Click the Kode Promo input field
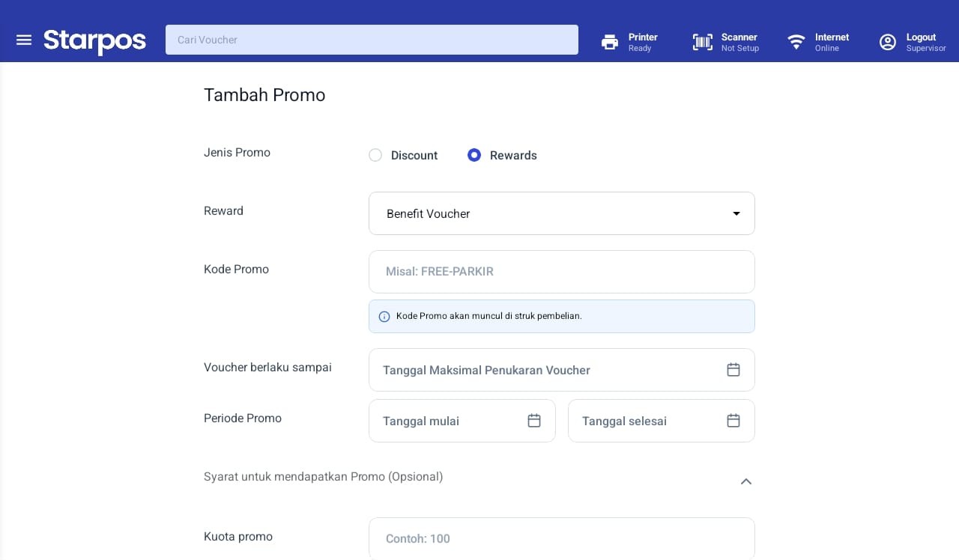Viewport: 959px width, 560px height. point(562,272)
